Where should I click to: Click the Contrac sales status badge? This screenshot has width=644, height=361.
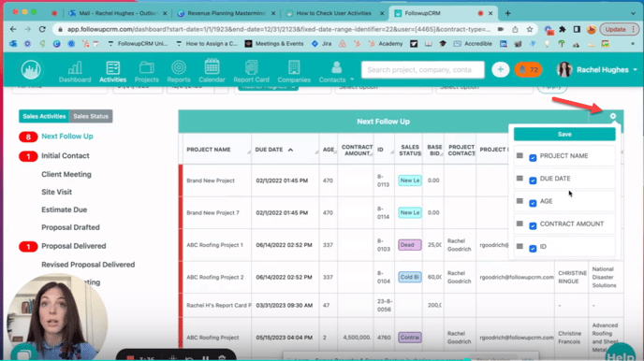pos(409,338)
